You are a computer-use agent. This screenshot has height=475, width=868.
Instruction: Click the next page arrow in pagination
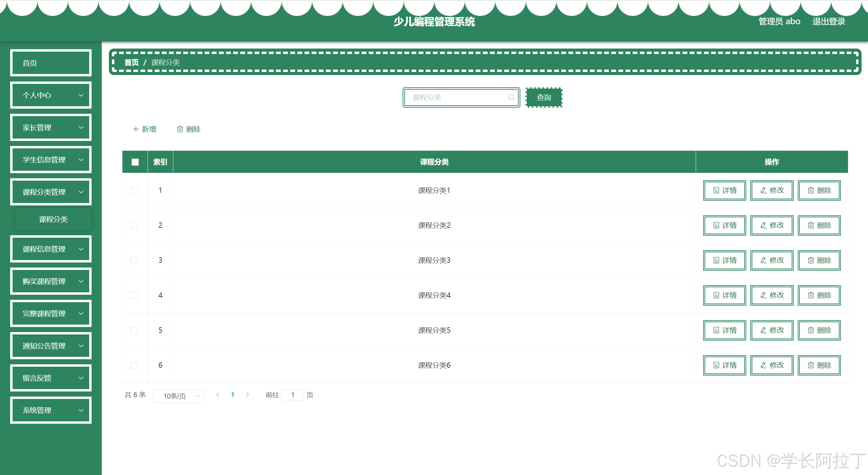(x=247, y=395)
